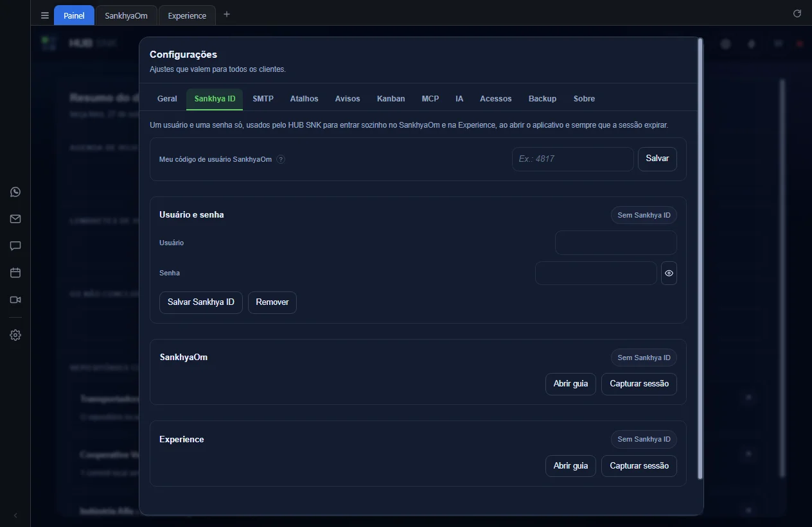Open the MCP settings tab

click(430, 99)
